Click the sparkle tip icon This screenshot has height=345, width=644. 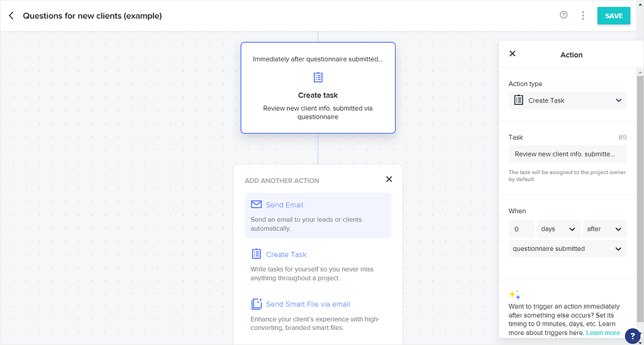point(514,295)
